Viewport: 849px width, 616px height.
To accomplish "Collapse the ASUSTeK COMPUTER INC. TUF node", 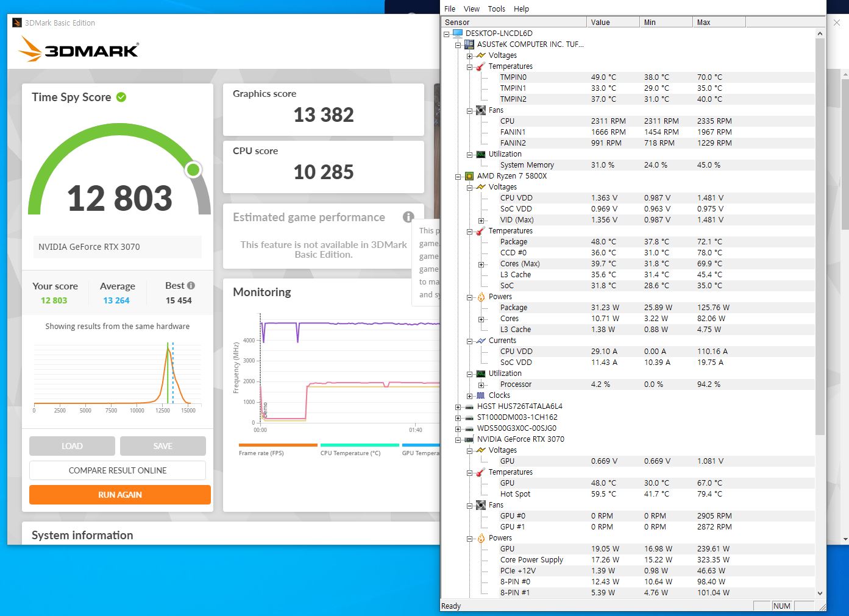I will click(458, 44).
